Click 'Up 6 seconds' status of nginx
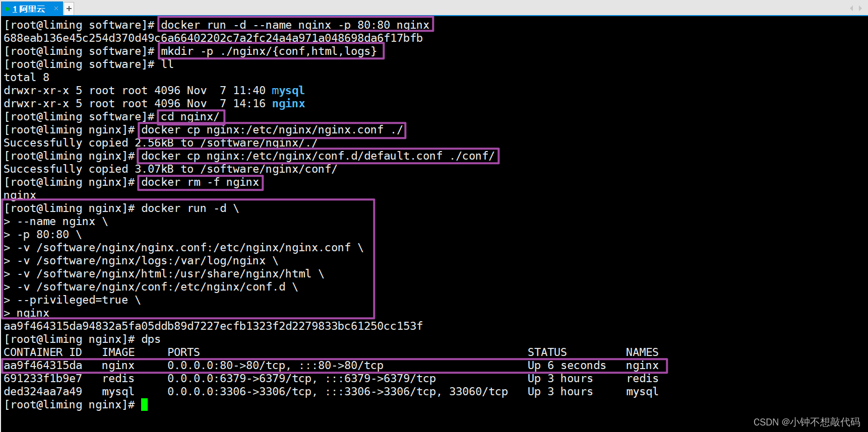 (567, 366)
